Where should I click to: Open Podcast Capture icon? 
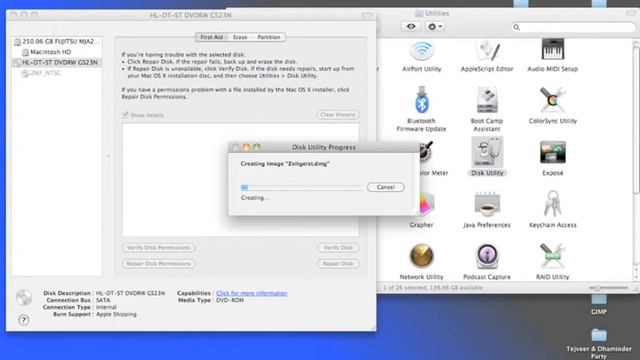coord(487,256)
